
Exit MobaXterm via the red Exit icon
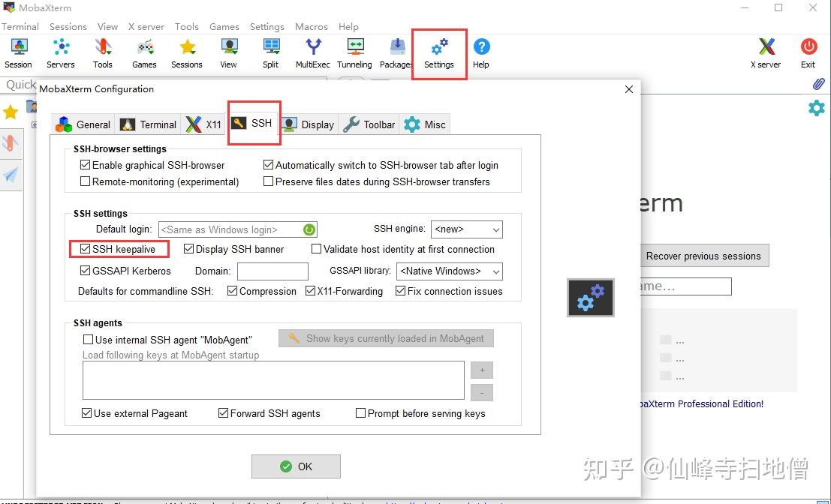808,49
